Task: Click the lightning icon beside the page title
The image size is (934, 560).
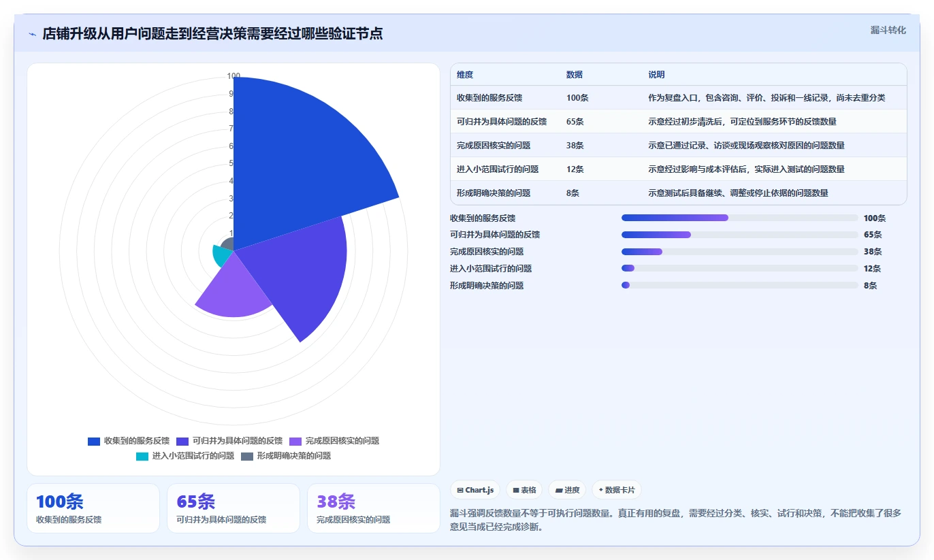Action: click(x=33, y=33)
